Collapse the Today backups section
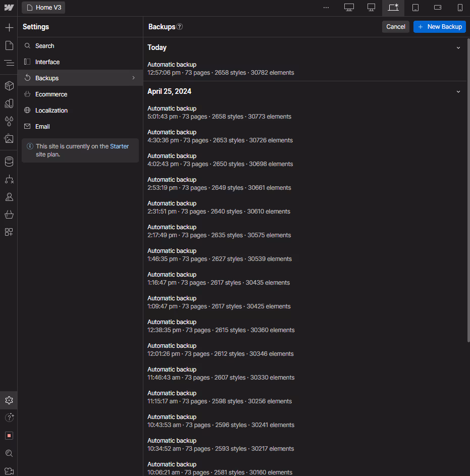Image resolution: width=470 pixels, height=476 pixels. coord(458,47)
